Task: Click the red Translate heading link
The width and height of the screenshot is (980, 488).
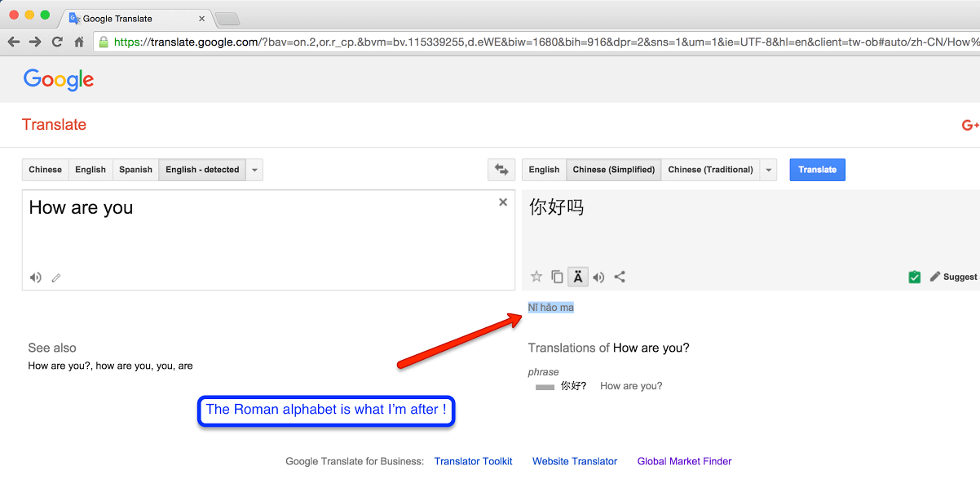Action: click(54, 125)
